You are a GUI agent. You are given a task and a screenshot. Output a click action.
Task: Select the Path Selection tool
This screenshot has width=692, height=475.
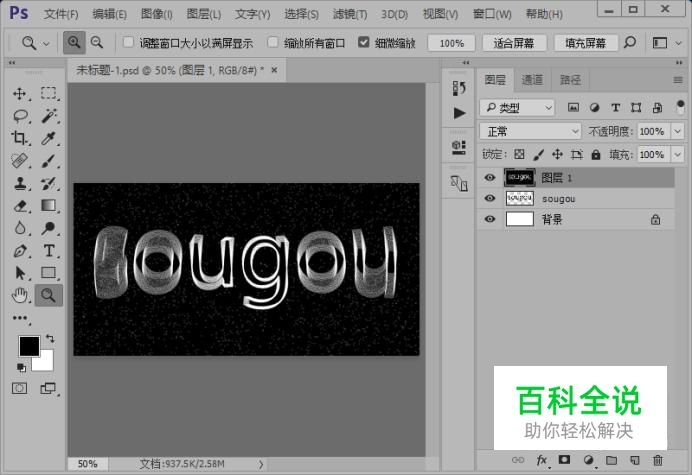[19, 273]
